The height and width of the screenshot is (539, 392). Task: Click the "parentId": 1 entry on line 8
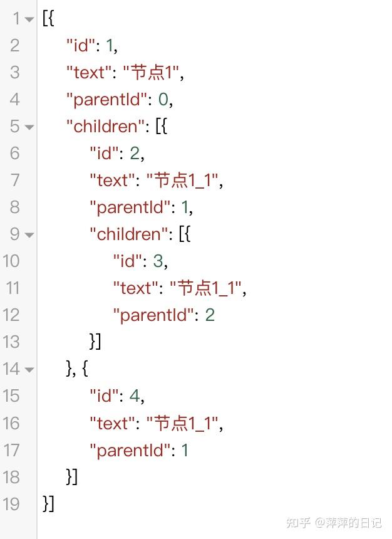(140, 207)
